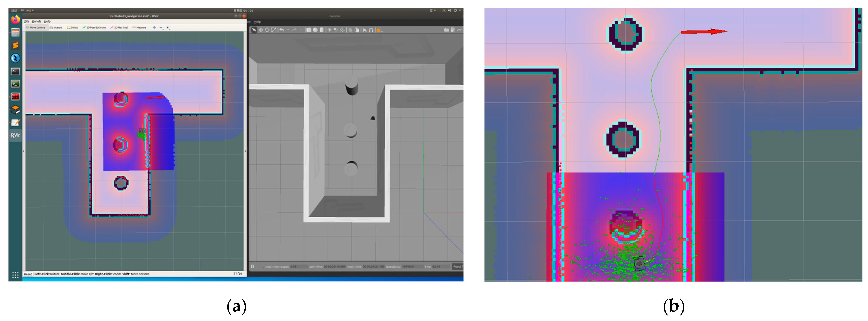Image resolution: width=868 pixels, height=321 pixels.
Task: Take a Gazebo screenshot with camera icon
Action: [x=446, y=30]
